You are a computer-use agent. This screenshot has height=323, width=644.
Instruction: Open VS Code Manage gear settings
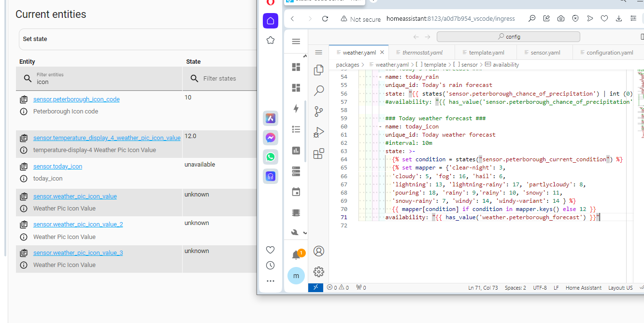(x=318, y=271)
